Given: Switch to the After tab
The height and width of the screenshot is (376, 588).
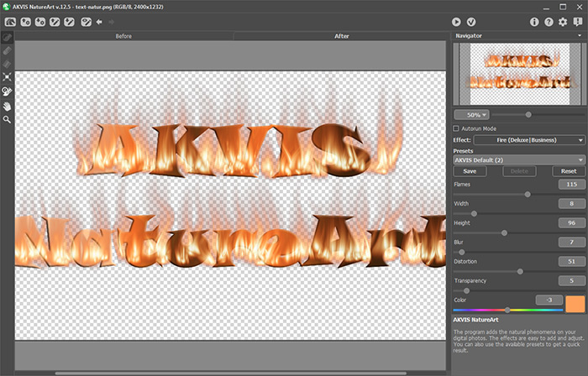Looking at the screenshot, I should point(342,36).
